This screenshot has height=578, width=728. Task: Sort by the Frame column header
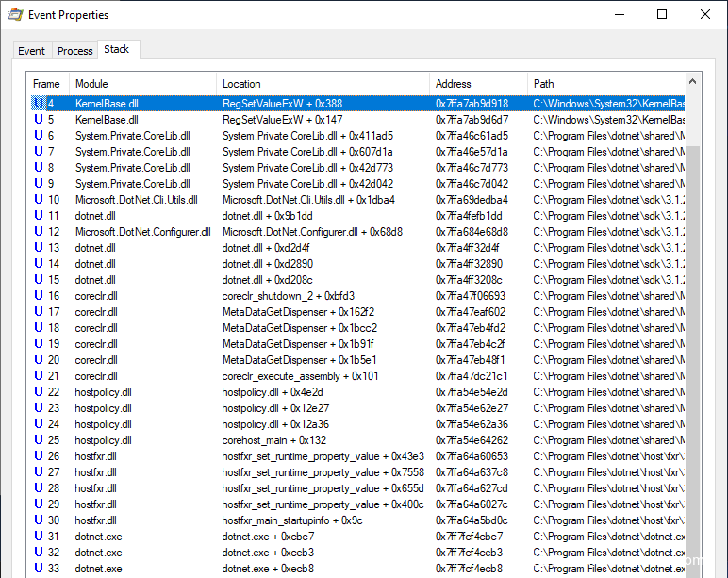[47, 84]
